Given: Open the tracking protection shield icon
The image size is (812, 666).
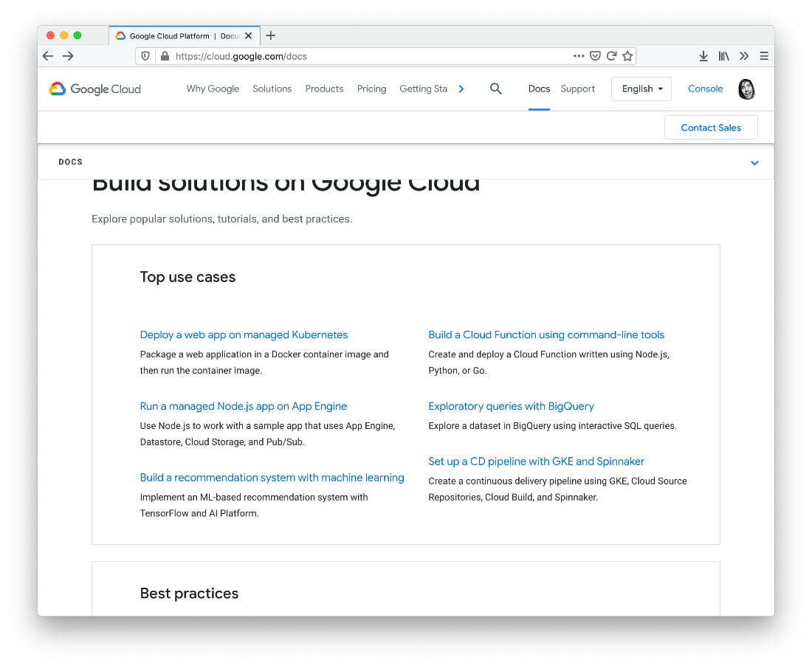Looking at the screenshot, I should [145, 56].
